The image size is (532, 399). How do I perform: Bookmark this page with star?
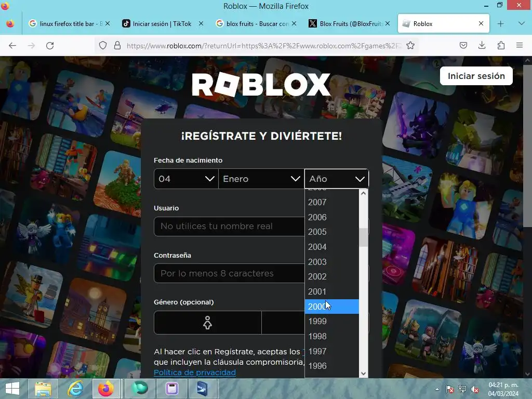pyautogui.click(x=410, y=46)
